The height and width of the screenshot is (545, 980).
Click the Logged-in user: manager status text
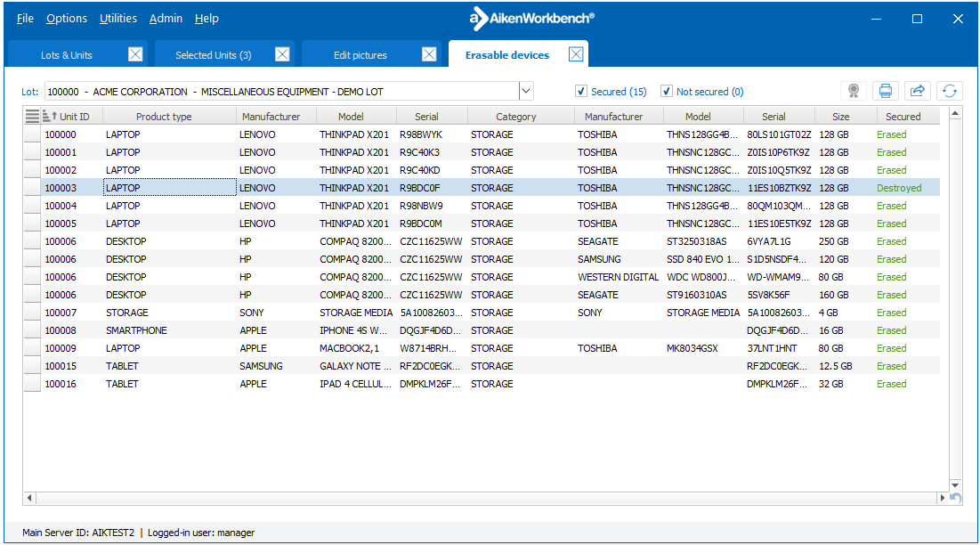pos(201,533)
